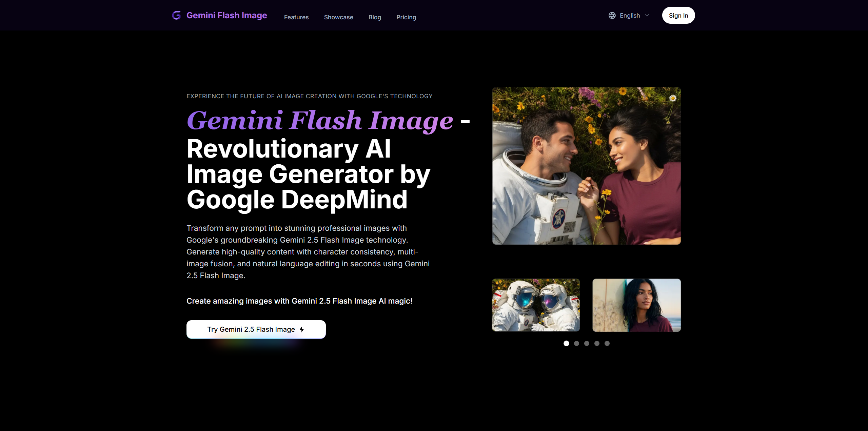Click the woman portrait thumbnail

click(x=636, y=305)
